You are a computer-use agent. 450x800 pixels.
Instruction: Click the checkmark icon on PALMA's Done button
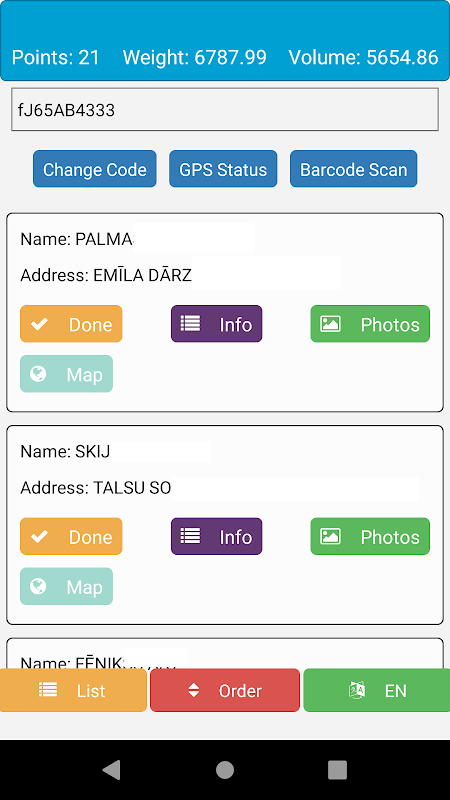[x=39, y=324]
